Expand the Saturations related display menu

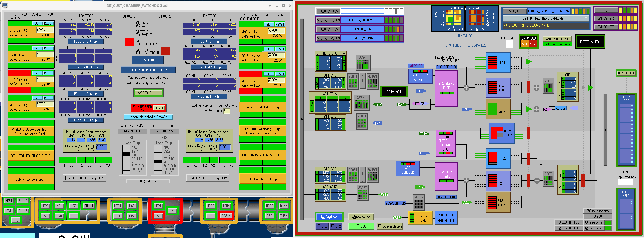[x=597, y=211]
